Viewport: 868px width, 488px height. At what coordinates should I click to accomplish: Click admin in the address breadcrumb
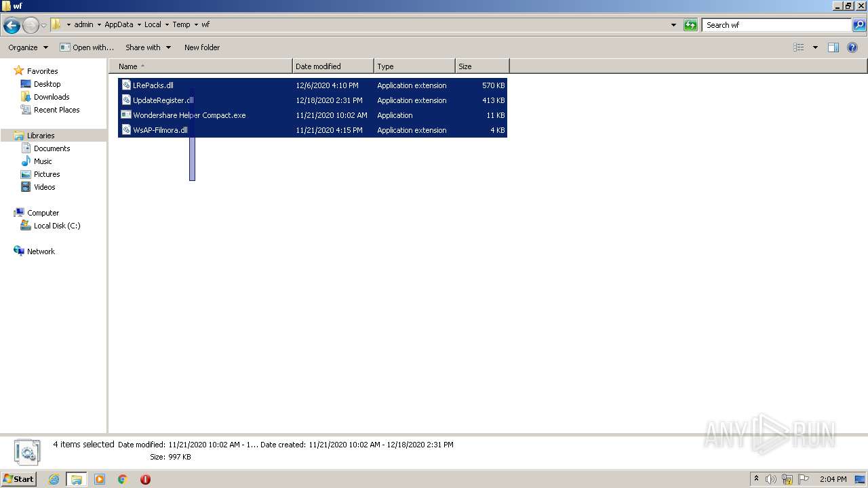click(83, 24)
